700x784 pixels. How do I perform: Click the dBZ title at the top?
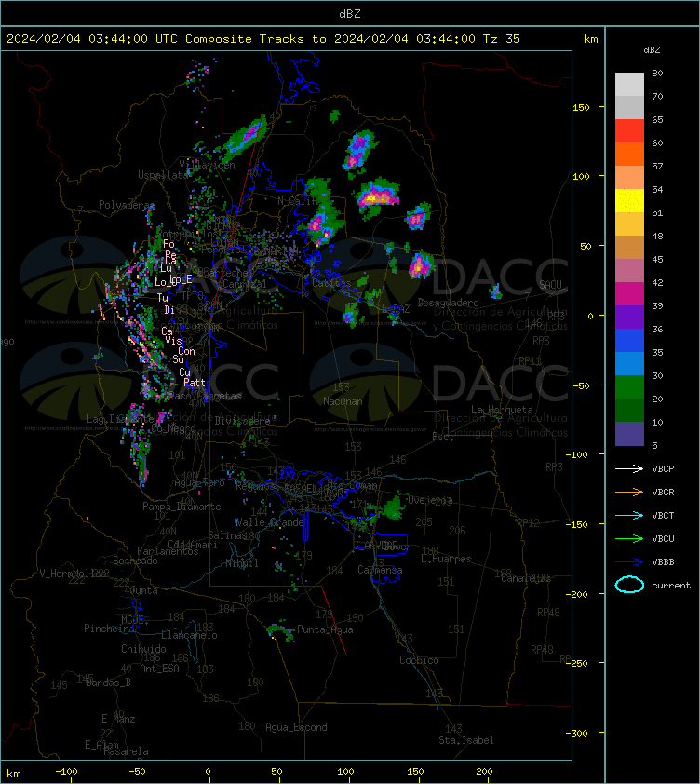click(349, 13)
